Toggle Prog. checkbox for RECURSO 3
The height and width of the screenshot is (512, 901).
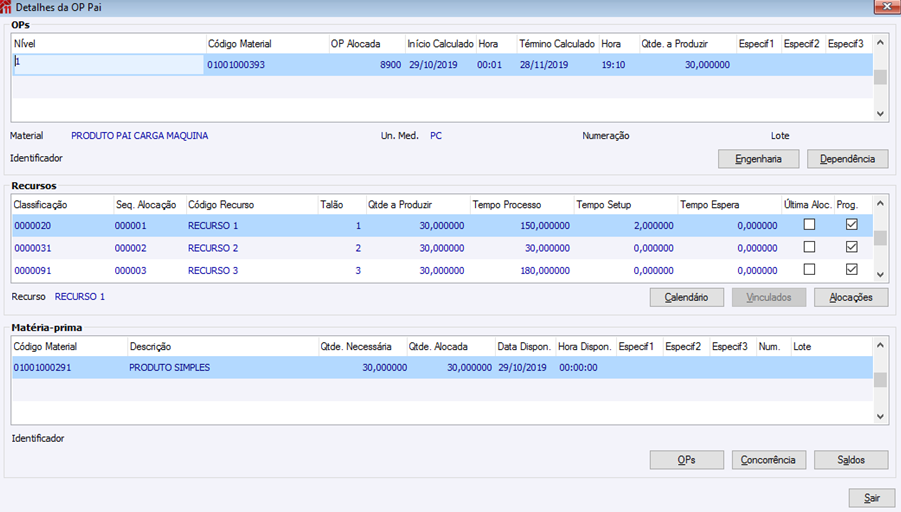click(852, 270)
